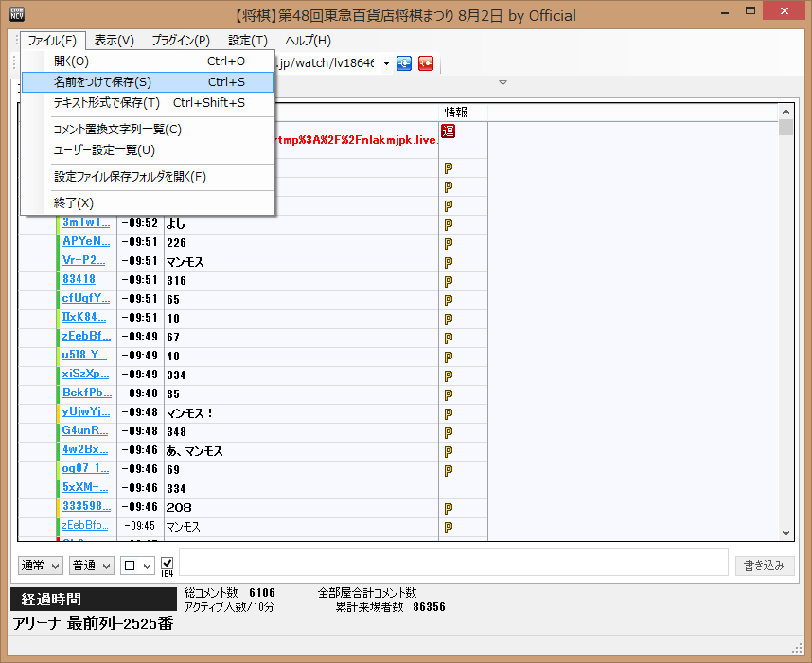Open the 通常 comment size dropdown

41,566
